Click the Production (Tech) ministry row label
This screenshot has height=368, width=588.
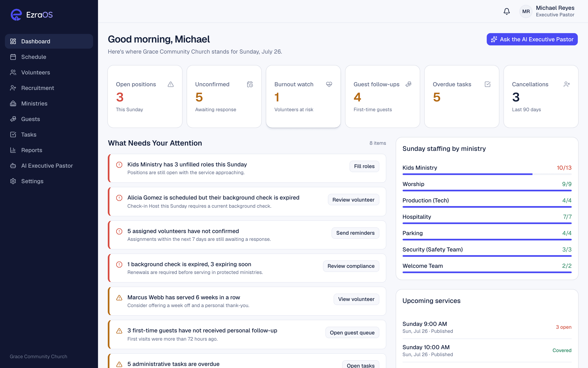coord(425,200)
